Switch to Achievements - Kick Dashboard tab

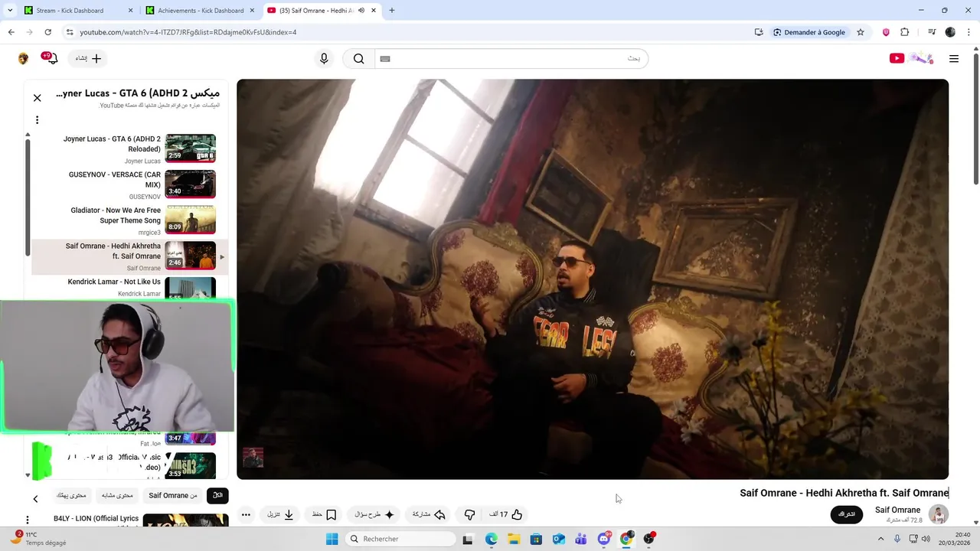tap(201, 11)
